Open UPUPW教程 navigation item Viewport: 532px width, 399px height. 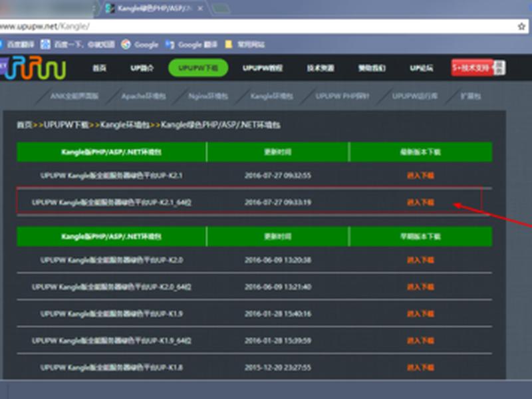coord(263,68)
